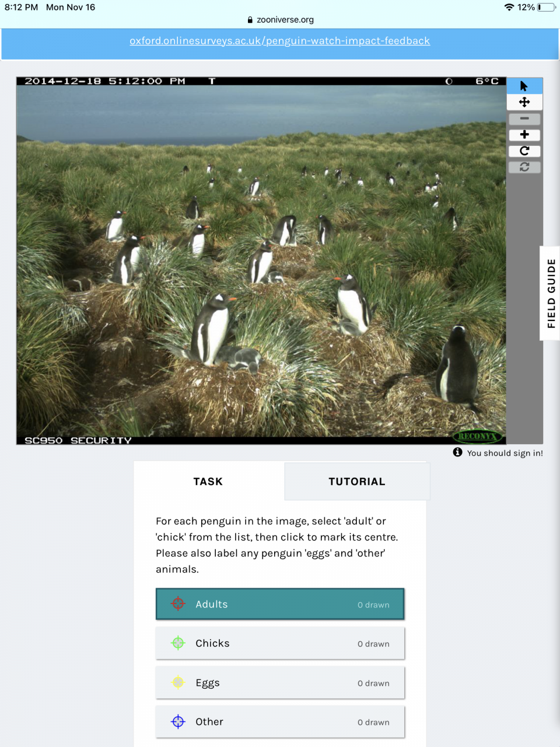Select the pointer annotate tool
The image size is (560, 747).
pyautogui.click(x=524, y=86)
